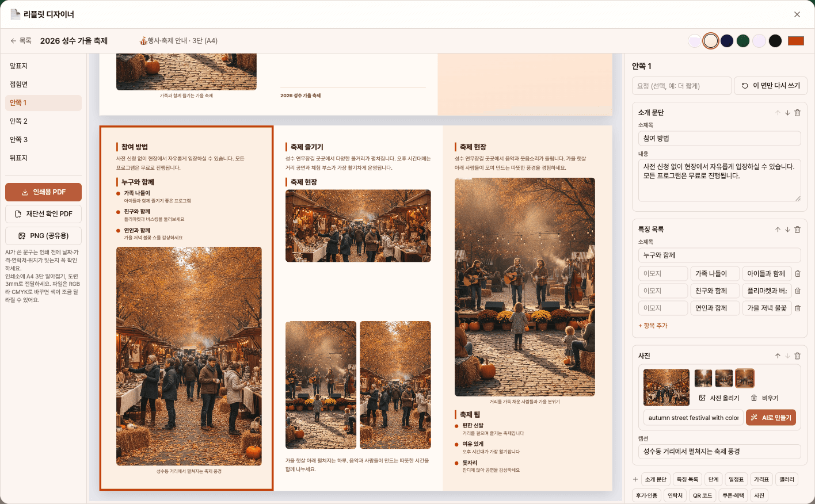This screenshot has height=504, width=815.
Task: Add a 가격표 block
Action: pos(761,479)
